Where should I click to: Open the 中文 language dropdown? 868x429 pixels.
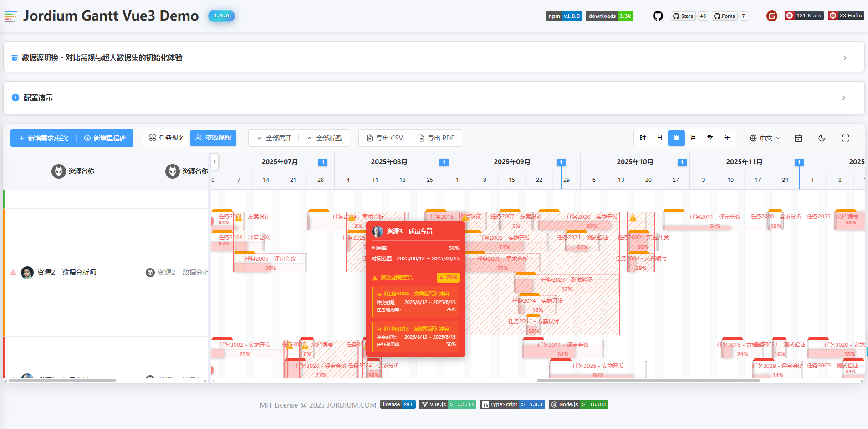765,138
